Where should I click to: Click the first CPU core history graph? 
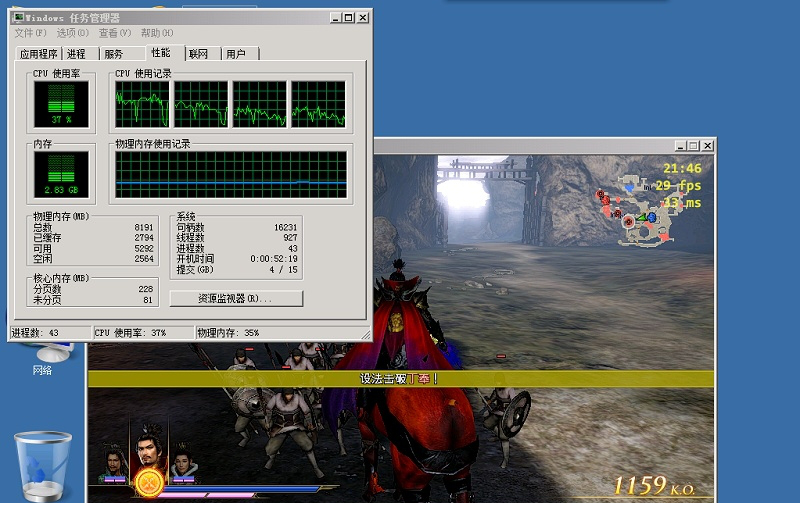142,104
